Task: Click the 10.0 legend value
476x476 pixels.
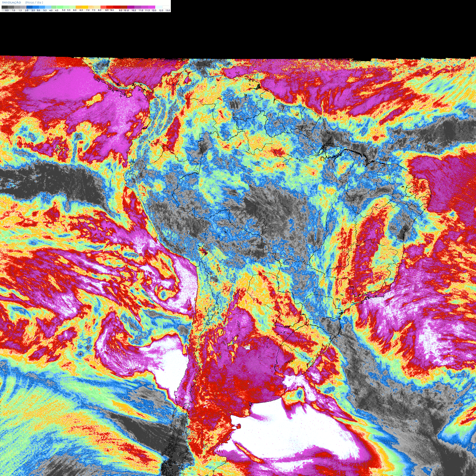Action: [x=126, y=10]
